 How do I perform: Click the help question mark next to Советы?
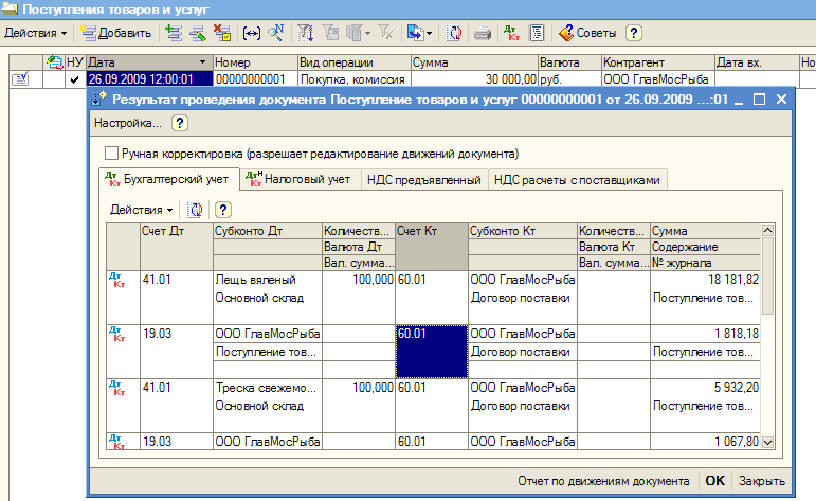[x=633, y=33]
